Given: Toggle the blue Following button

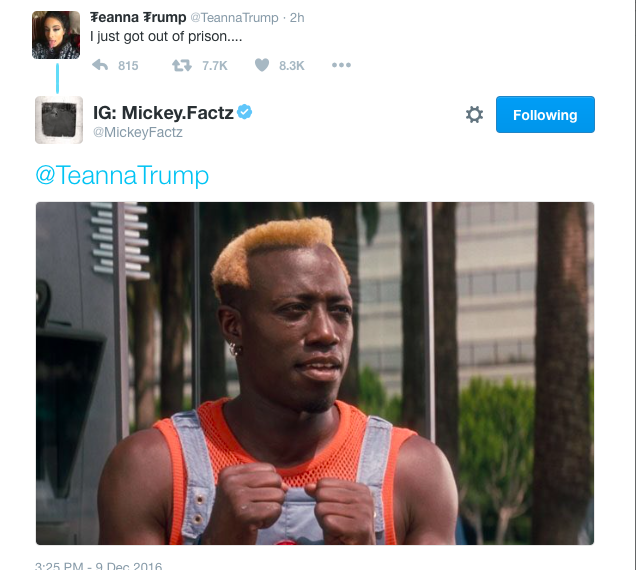Looking at the screenshot, I should click(545, 114).
